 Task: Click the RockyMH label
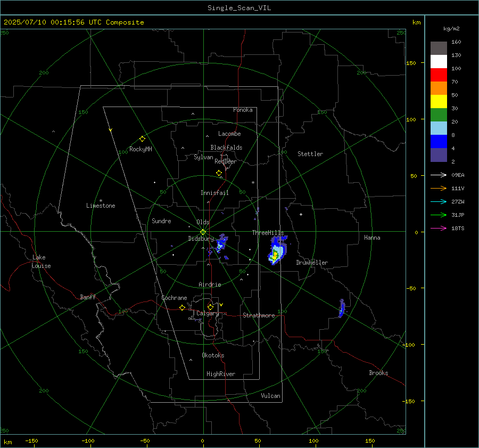[x=141, y=149]
